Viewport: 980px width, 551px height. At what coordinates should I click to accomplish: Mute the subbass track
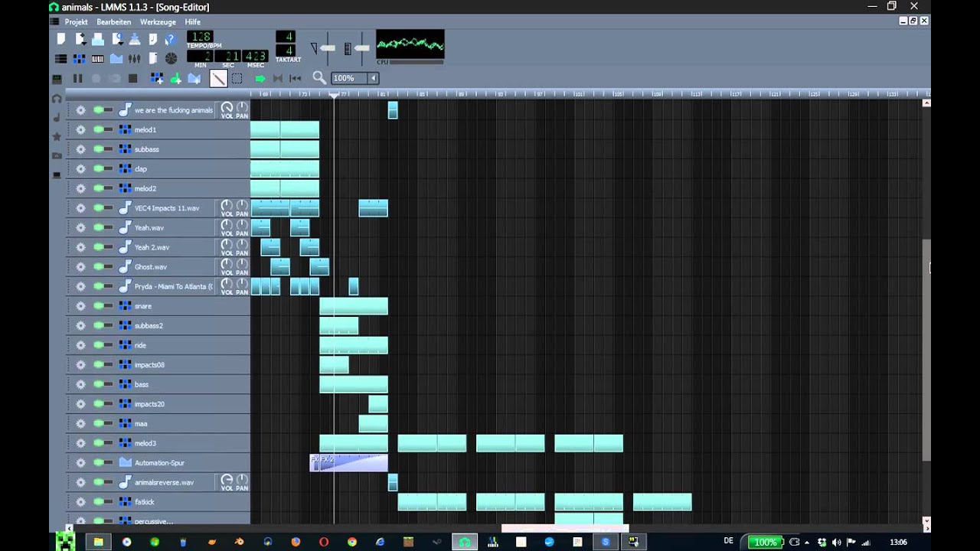pyautogui.click(x=98, y=149)
